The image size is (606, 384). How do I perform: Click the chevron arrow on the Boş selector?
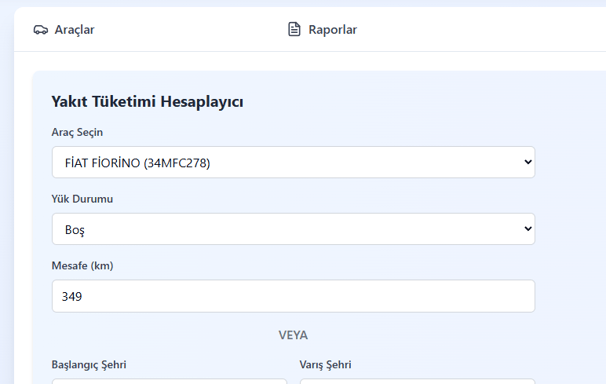pos(528,229)
